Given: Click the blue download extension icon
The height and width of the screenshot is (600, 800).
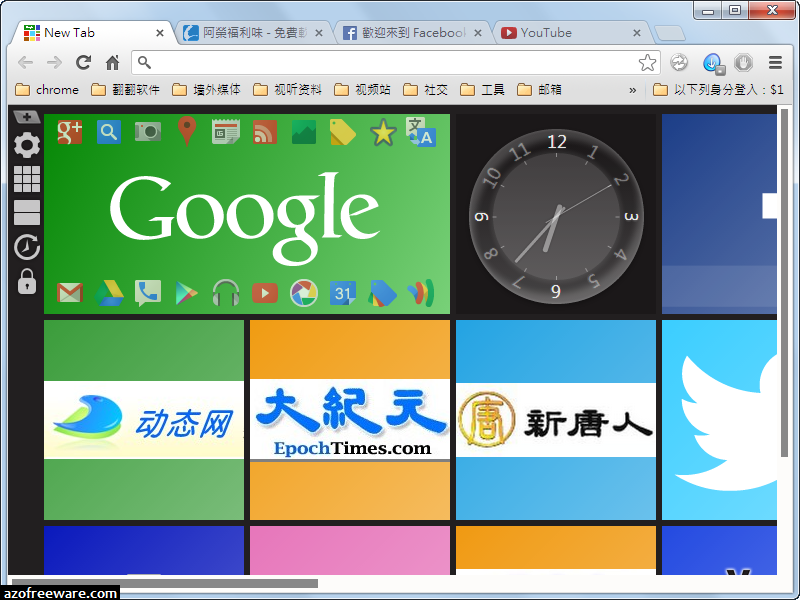Looking at the screenshot, I should (713, 63).
